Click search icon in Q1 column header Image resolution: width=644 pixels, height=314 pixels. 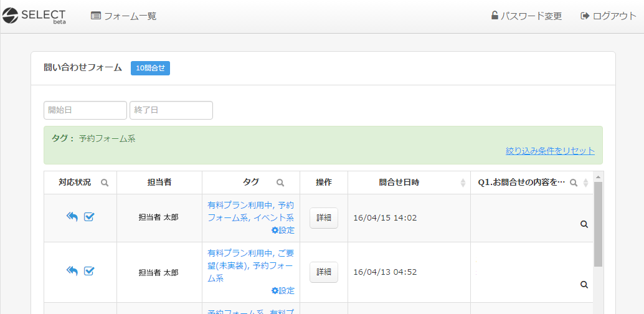tap(574, 183)
